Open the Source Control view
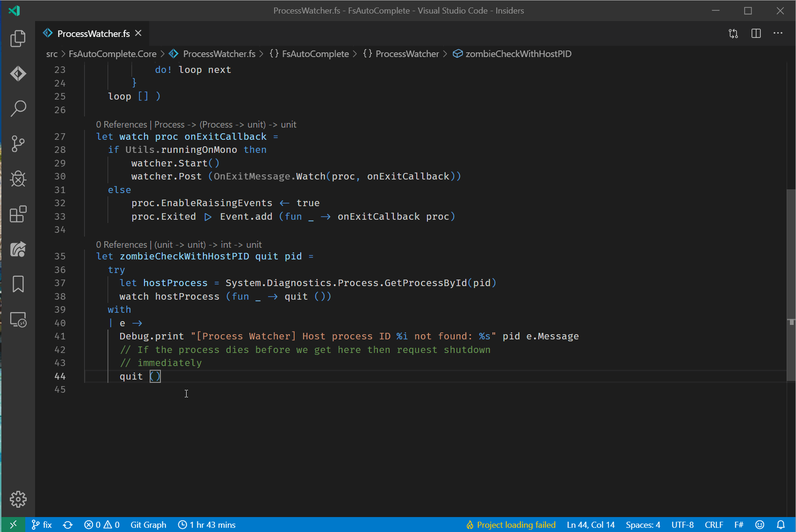Screen dimensions: 796x532 18,144
